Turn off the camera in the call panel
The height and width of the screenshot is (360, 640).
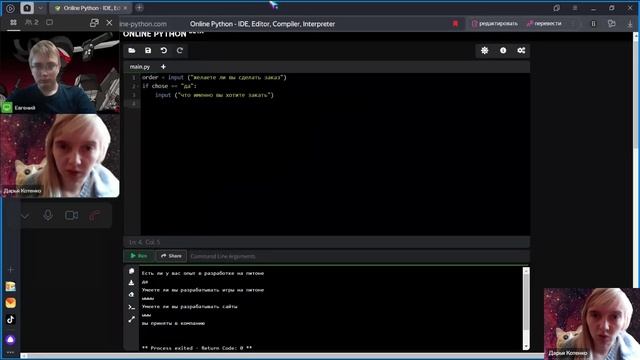coord(71,215)
